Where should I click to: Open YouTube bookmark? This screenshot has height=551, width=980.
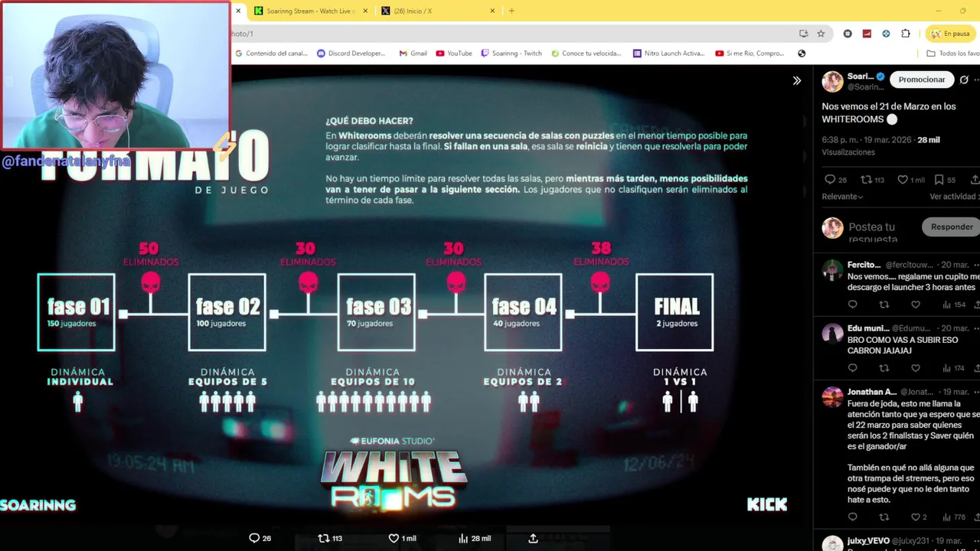454,54
